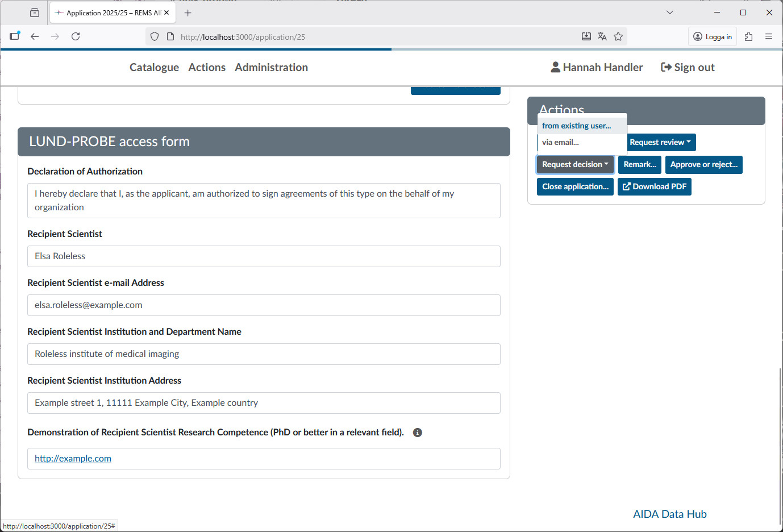Download the application as PDF

pos(654,186)
